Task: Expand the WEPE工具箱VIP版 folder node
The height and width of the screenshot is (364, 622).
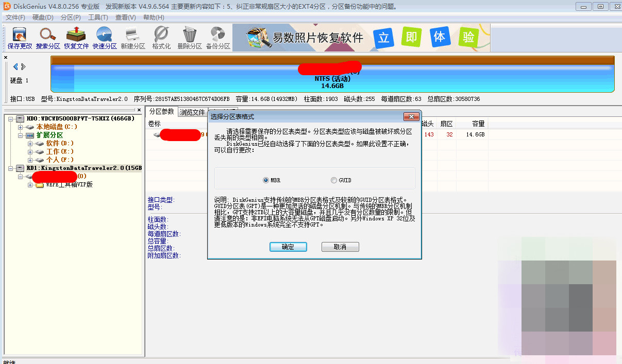Action: [x=30, y=184]
